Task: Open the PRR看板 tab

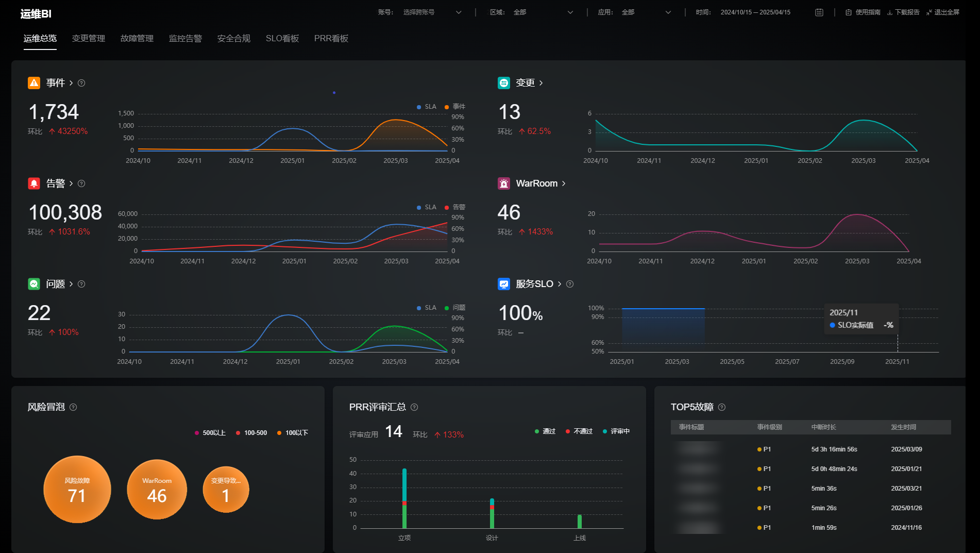Action: click(x=331, y=39)
